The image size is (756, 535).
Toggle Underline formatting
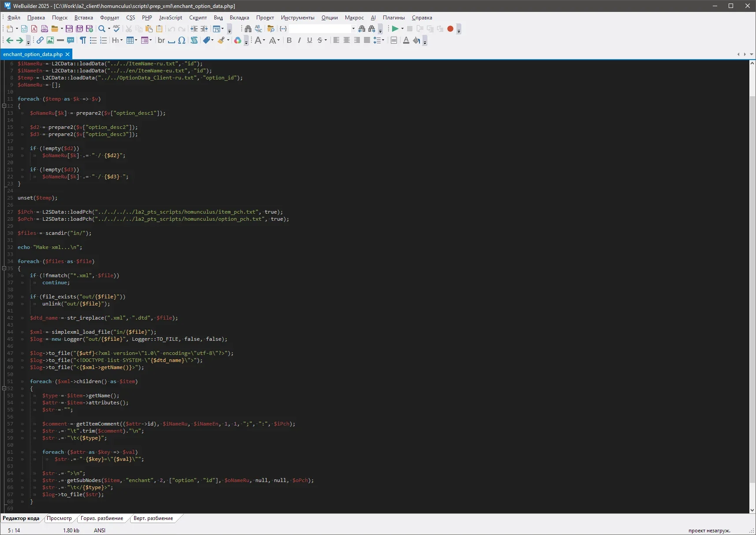pyautogui.click(x=310, y=41)
